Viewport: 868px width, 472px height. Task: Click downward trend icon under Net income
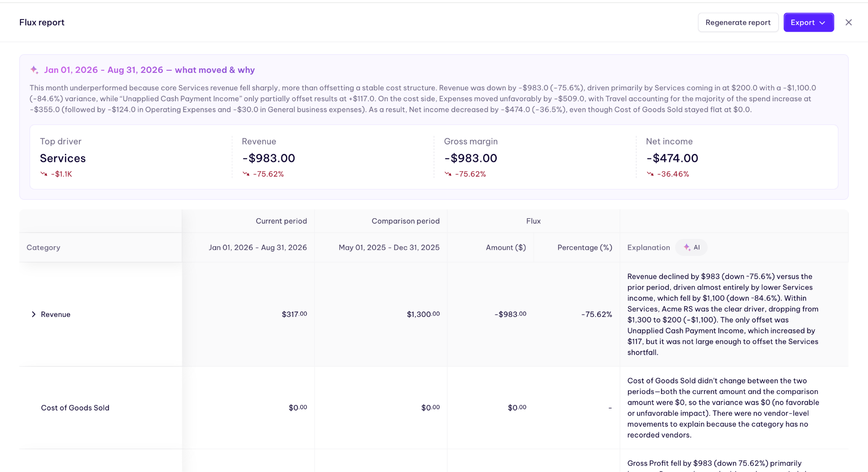650,174
